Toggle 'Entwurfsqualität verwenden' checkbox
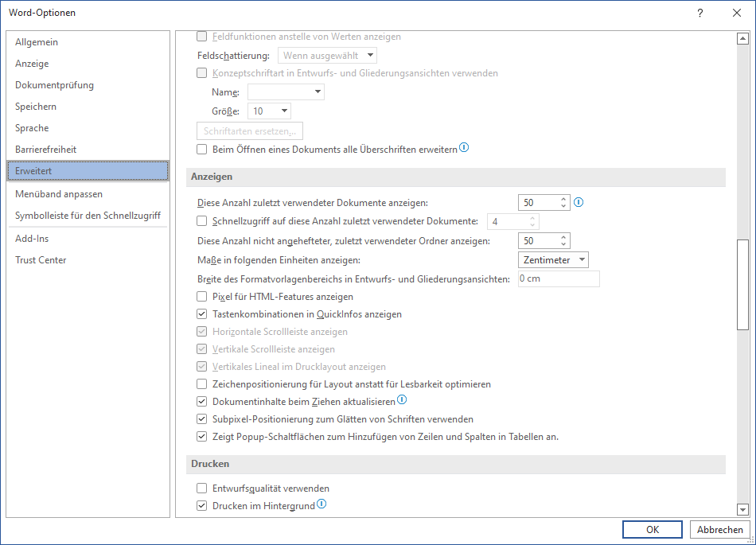756x545 pixels. (202, 489)
